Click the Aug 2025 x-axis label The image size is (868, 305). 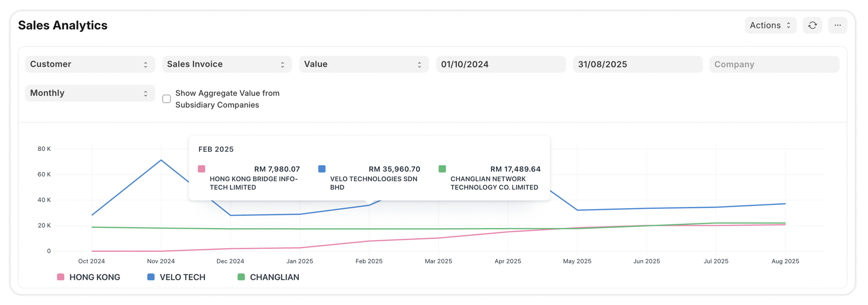click(785, 261)
